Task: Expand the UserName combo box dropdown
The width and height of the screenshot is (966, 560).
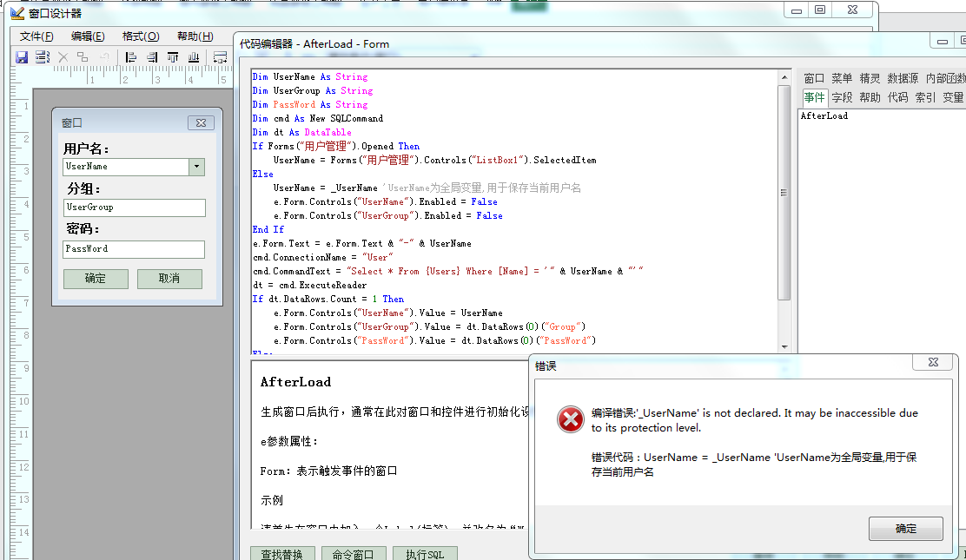Action: [196, 167]
